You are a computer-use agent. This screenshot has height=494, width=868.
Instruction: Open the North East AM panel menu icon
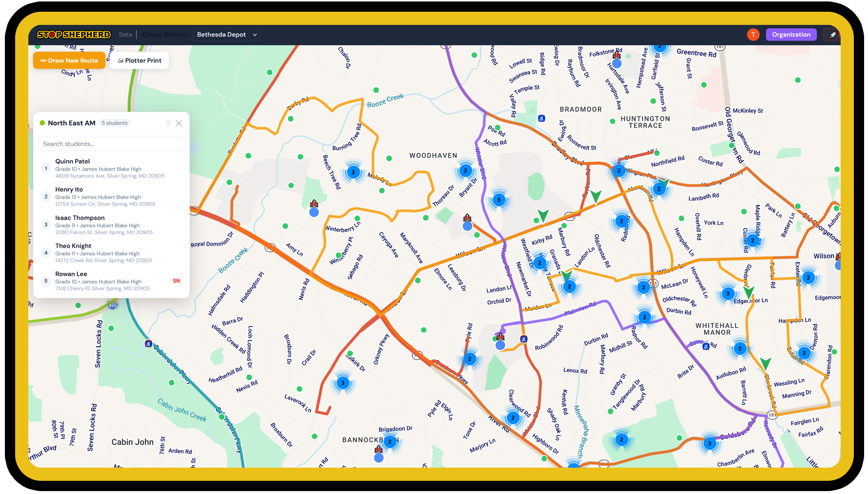(168, 123)
